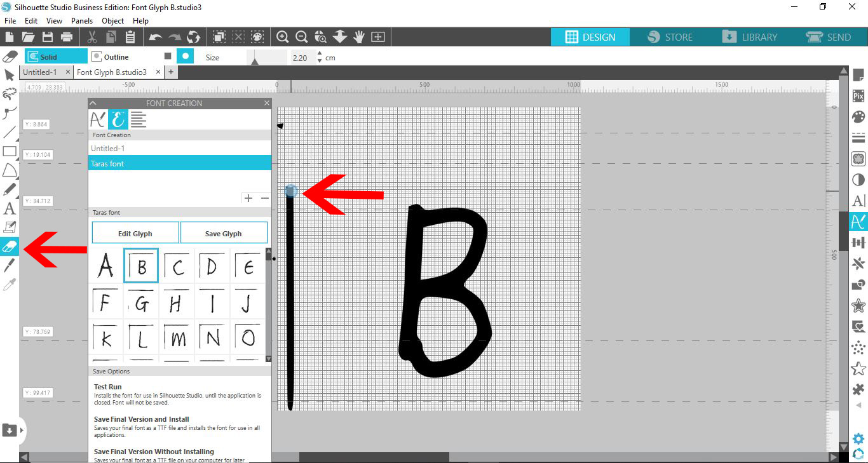Go to the SEND tab

(829, 37)
